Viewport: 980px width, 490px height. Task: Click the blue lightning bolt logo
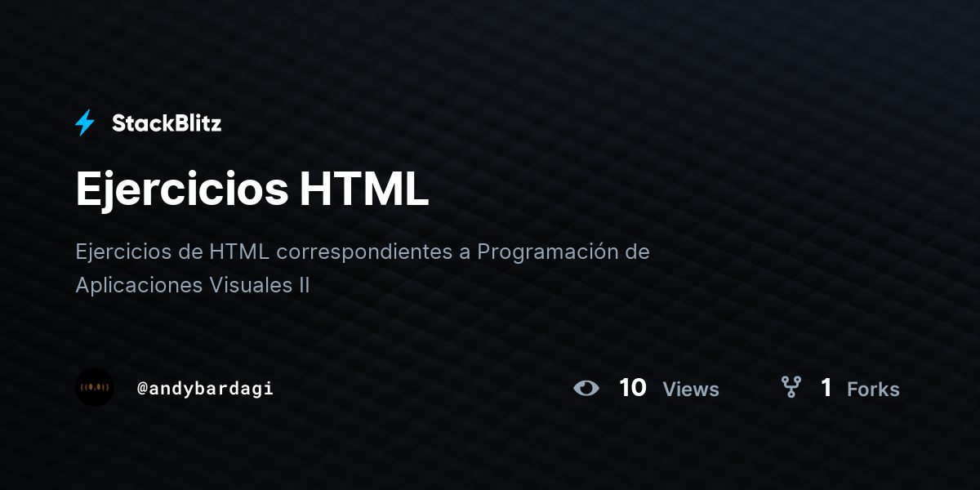pos(85,122)
